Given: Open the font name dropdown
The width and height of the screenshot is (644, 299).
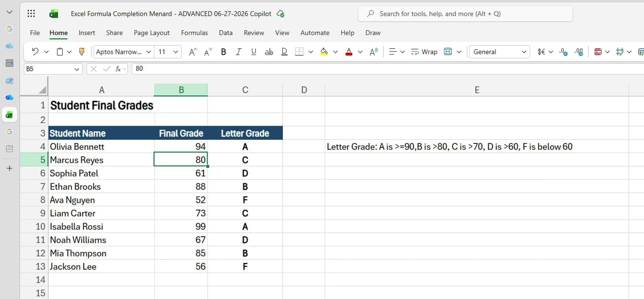Looking at the screenshot, I should [x=148, y=52].
